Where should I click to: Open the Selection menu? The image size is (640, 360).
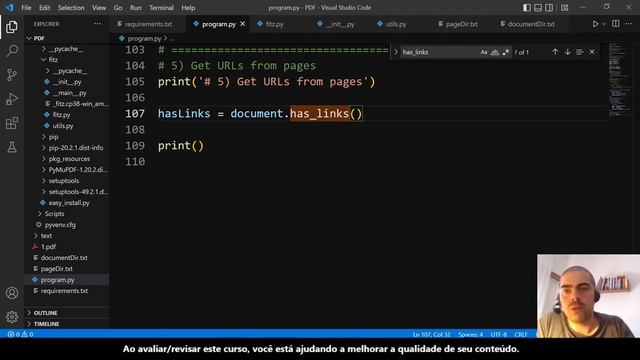tap(71, 8)
